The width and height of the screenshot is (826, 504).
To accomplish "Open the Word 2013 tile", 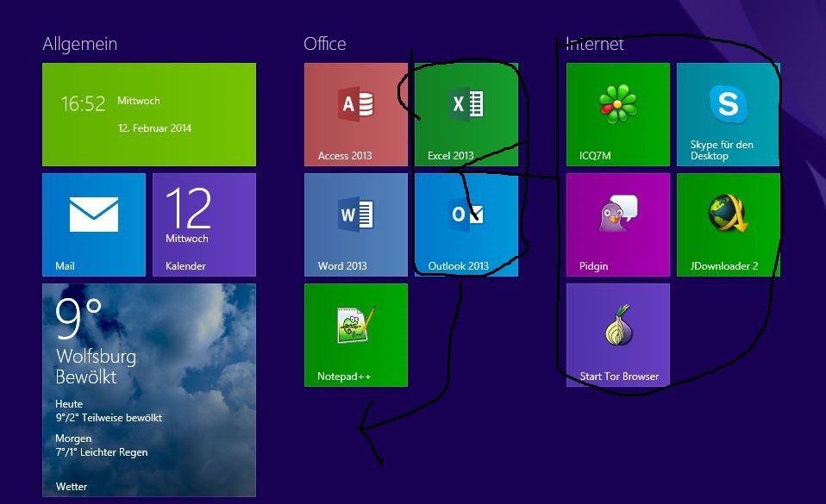I will click(356, 225).
